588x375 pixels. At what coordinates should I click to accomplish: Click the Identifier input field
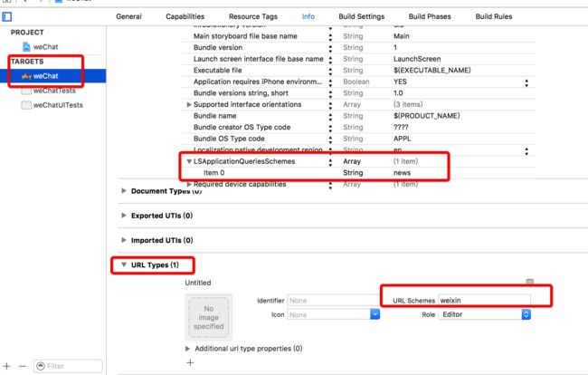tap(334, 301)
